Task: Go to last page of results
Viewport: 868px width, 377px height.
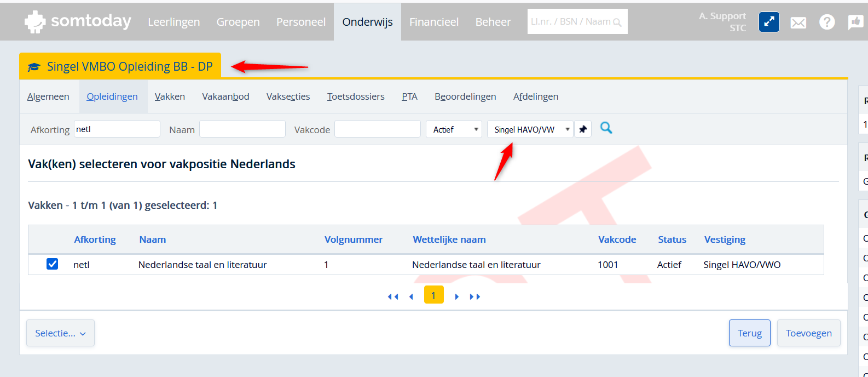Action: [x=475, y=296]
